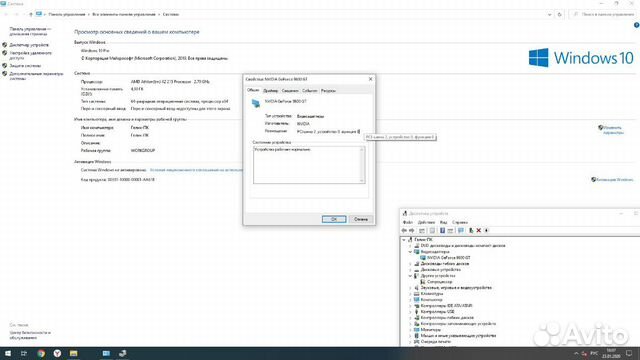Launch Google Chrome from the taskbar
The image size is (640, 360).
(x=41, y=353)
